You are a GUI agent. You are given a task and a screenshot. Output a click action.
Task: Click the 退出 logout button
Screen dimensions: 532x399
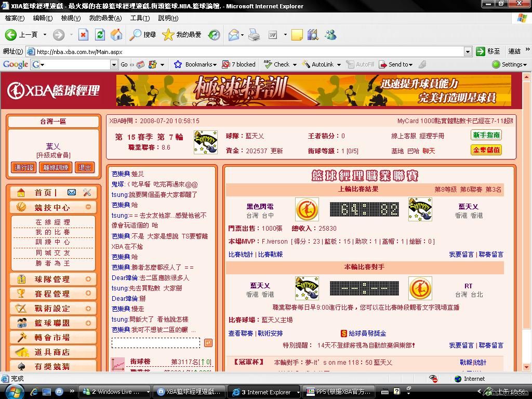[x=85, y=167]
